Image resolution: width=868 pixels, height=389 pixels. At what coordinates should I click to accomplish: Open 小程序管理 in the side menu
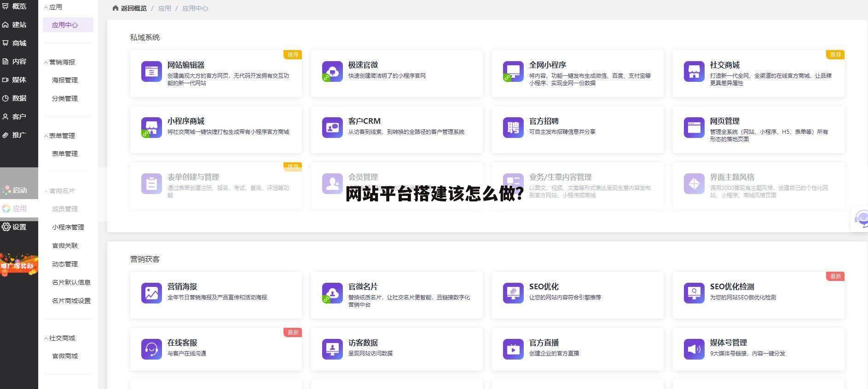tap(68, 227)
